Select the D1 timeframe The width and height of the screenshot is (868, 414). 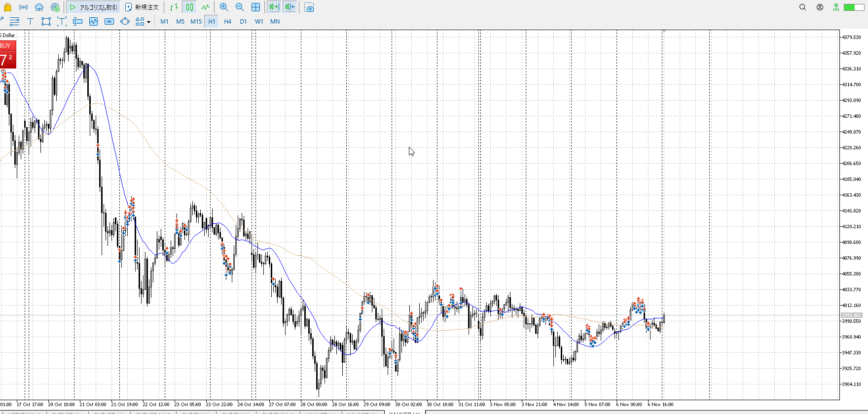[x=243, y=22]
